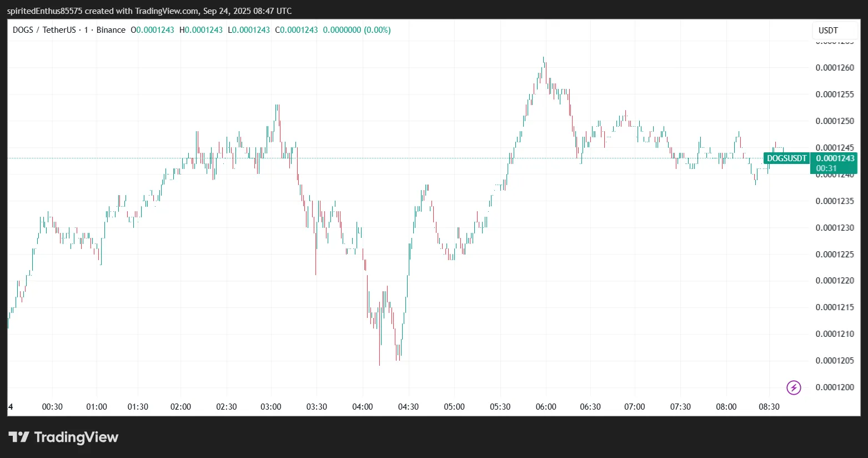Click the green DOGSUSDT price tag
Viewport: 868px width, 458px height.
[x=786, y=158]
